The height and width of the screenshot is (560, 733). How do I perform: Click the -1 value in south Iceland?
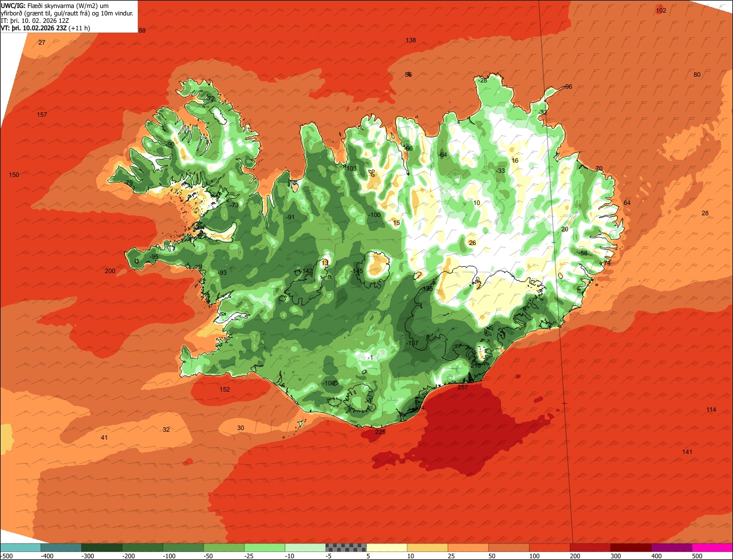point(370,357)
